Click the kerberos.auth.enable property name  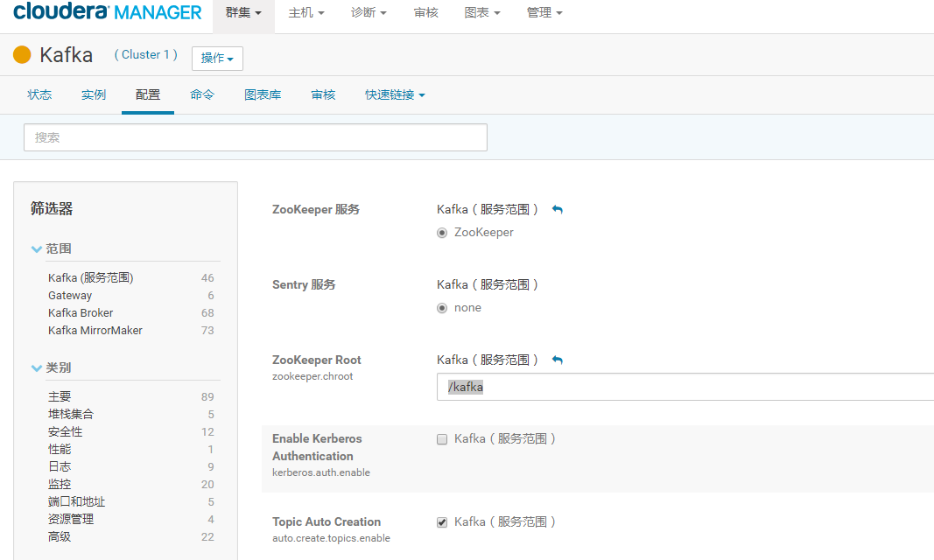(321, 472)
